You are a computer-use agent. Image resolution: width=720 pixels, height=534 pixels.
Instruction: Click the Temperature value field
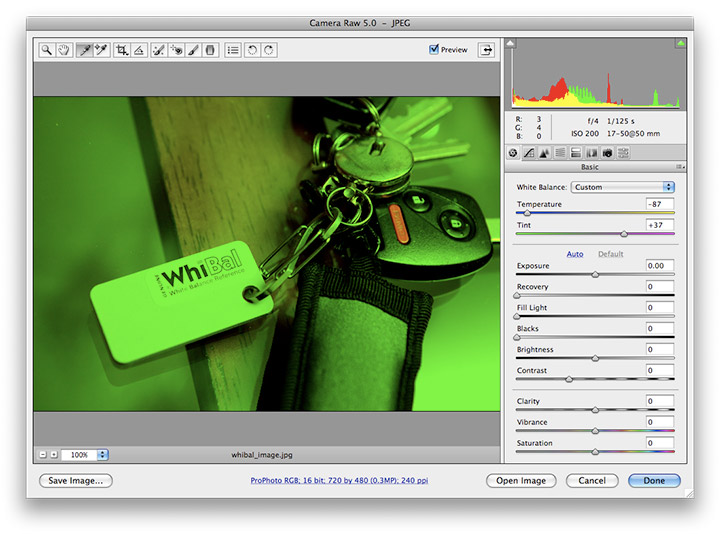(660, 204)
